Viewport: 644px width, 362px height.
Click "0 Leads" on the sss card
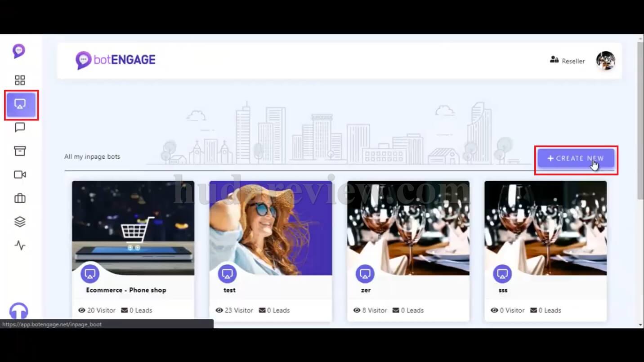pos(546,310)
